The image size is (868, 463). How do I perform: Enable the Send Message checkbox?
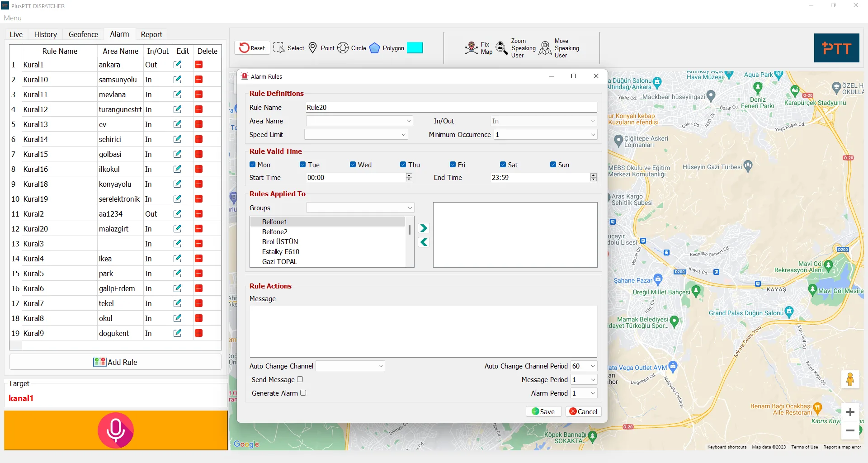[x=300, y=379]
